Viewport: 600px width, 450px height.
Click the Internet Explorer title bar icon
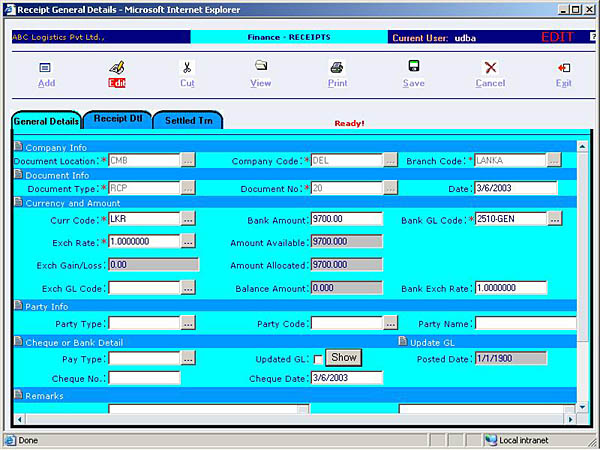click(10, 10)
